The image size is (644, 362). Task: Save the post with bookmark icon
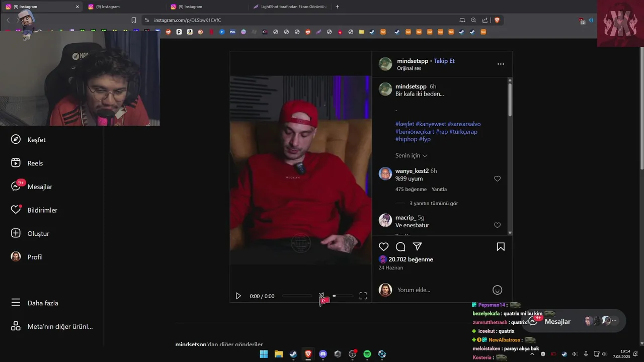[x=501, y=247]
